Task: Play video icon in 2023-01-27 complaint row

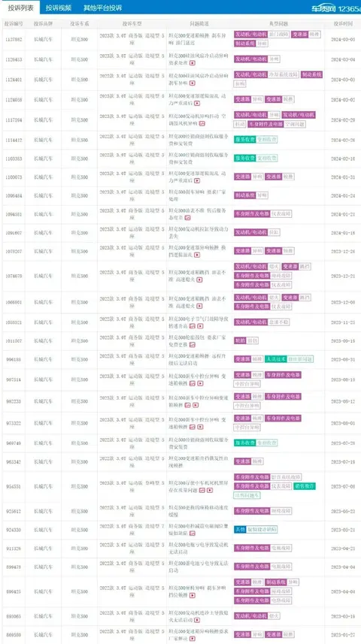Action: 192,639
